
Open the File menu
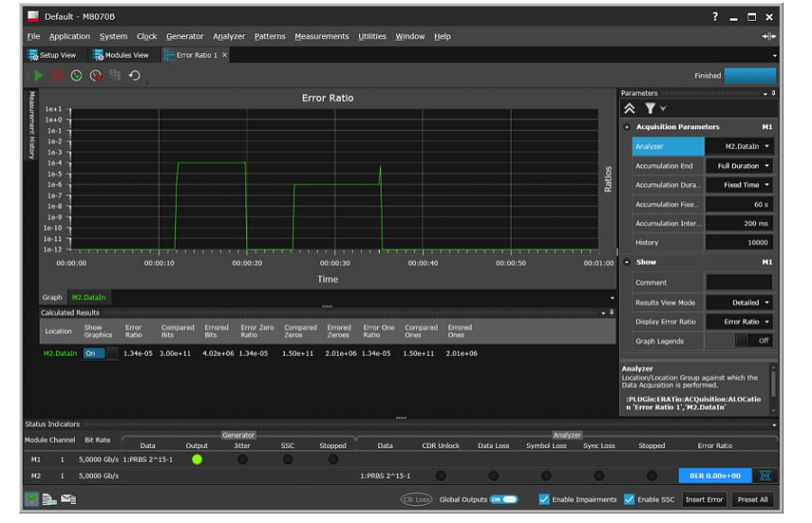click(33, 36)
